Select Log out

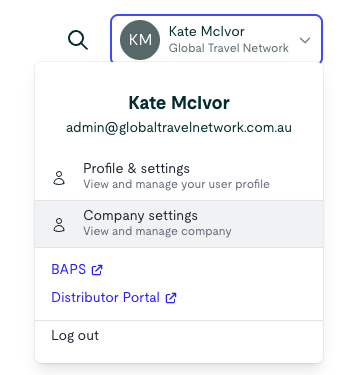click(75, 335)
